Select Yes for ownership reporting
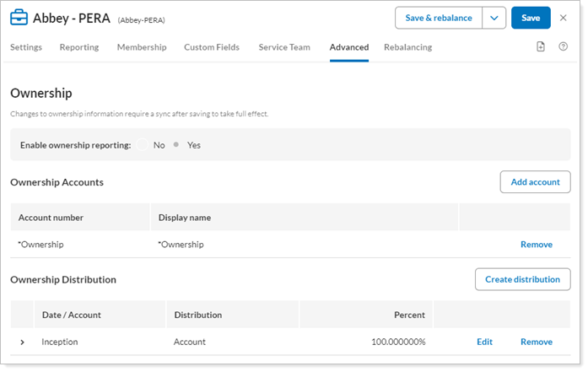Screen dimensions: 588x372 (x=176, y=145)
